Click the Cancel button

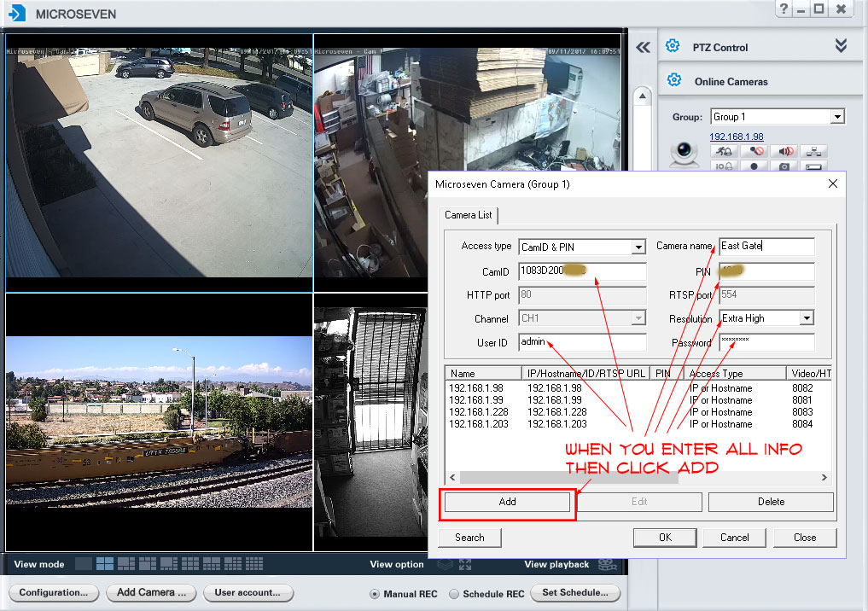coord(734,538)
